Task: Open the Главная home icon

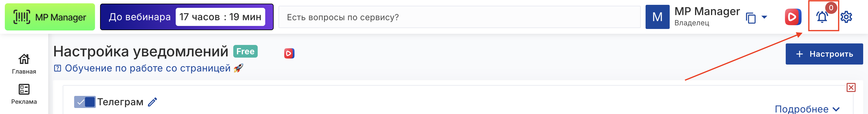Action: (x=24, y=59)
